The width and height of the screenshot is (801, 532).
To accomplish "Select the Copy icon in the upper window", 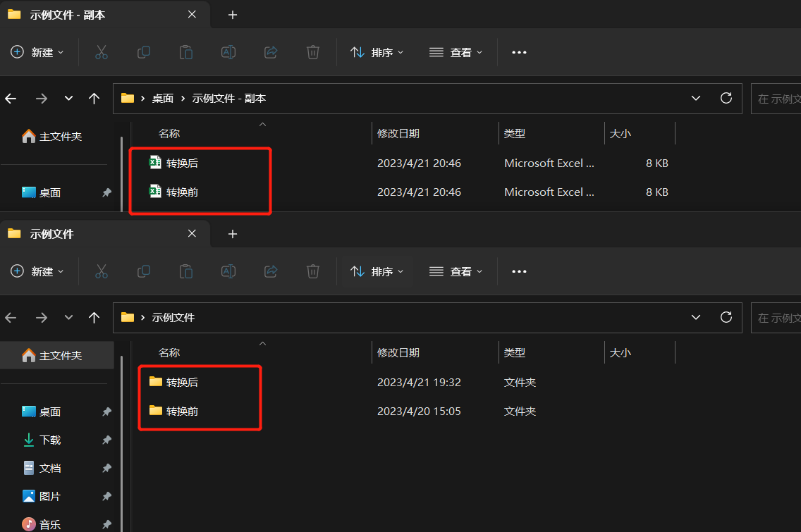I will coord(143,52).
